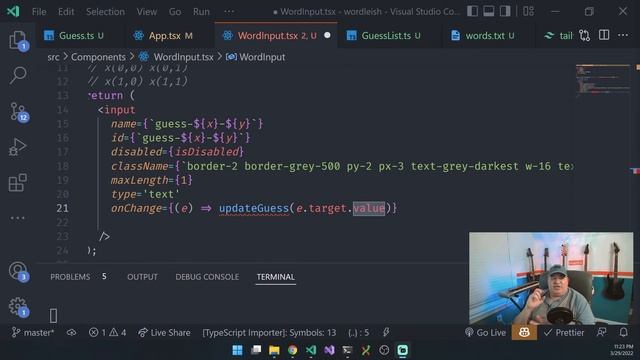The height and width of the screenshot is (360, 640).
Task: Open the Accounts menu icon
Action: pos(18,271)
